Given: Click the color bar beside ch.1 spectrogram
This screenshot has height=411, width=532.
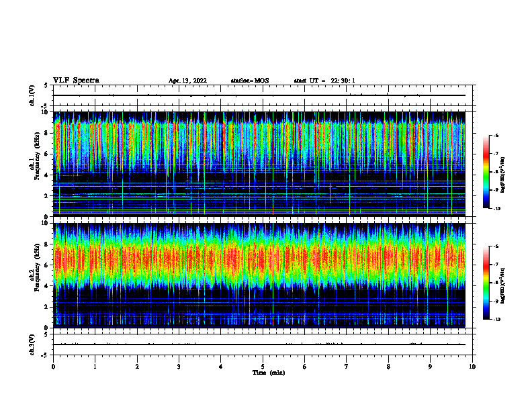Looking at the screenshot, I should pyautogui.click(x=486, y=172).
